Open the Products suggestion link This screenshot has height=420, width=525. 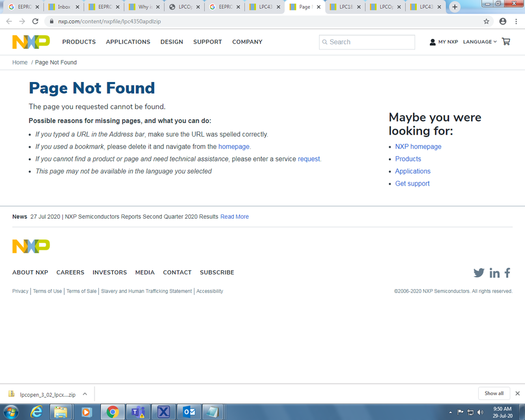pos(408,159)
